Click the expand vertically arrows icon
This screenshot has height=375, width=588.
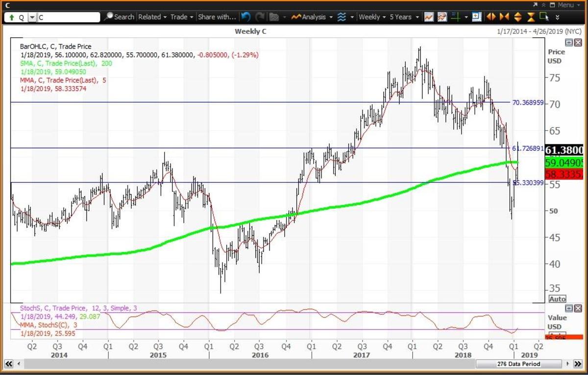click(x=517, y=17)
